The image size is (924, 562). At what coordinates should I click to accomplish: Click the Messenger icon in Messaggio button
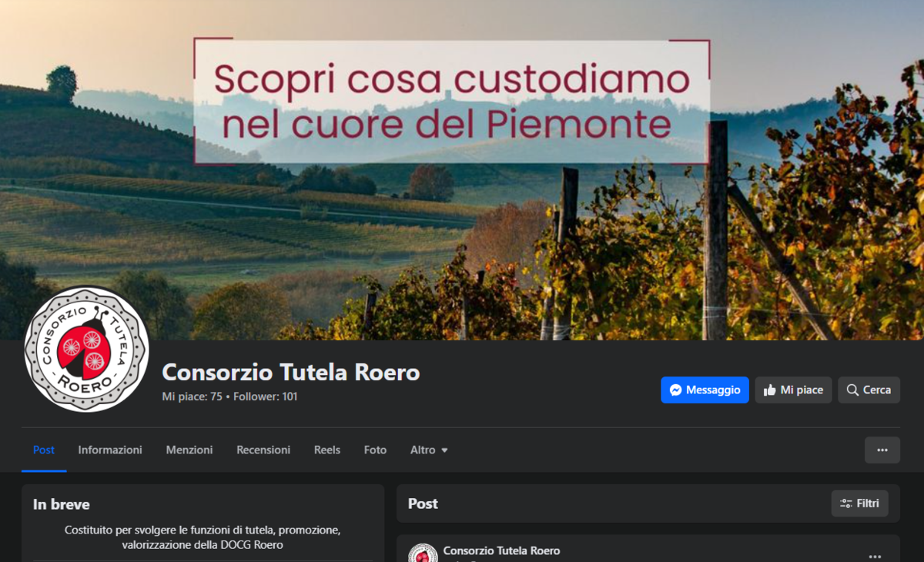[x=675, y=390]
